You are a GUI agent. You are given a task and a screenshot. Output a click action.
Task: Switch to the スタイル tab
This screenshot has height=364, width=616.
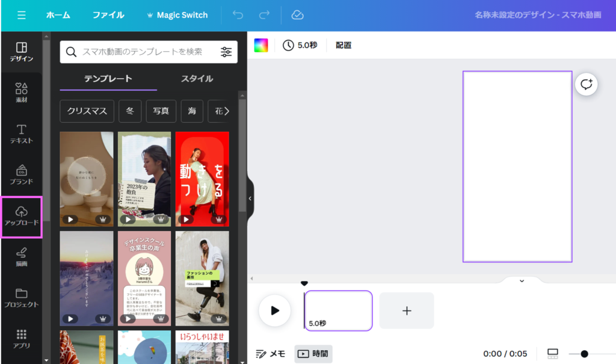(197, 79)
